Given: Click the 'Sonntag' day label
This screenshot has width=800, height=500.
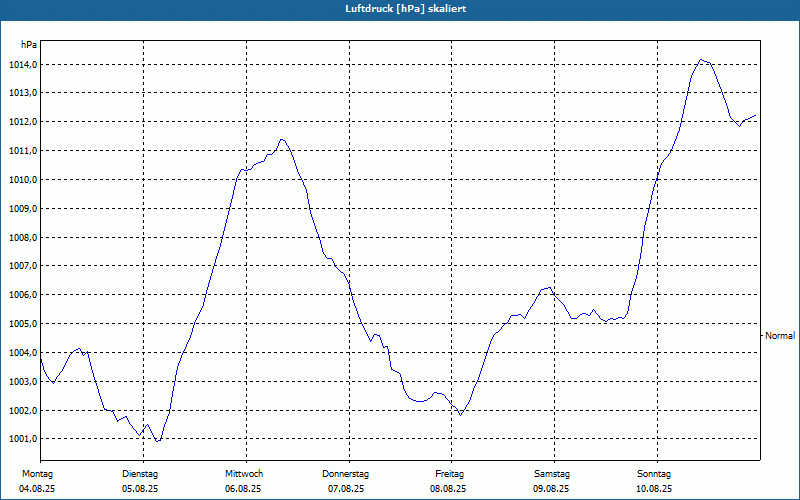Looking at the screenshot, I should click(x=654, y=474).
